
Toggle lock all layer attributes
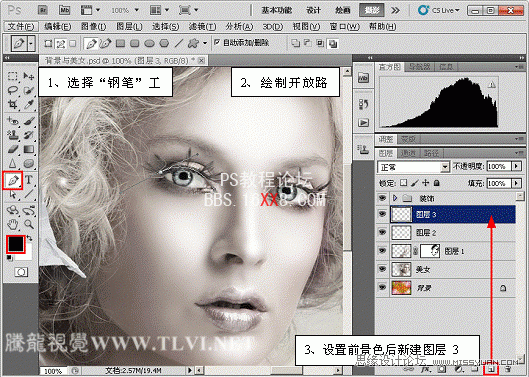coord(437,183)
